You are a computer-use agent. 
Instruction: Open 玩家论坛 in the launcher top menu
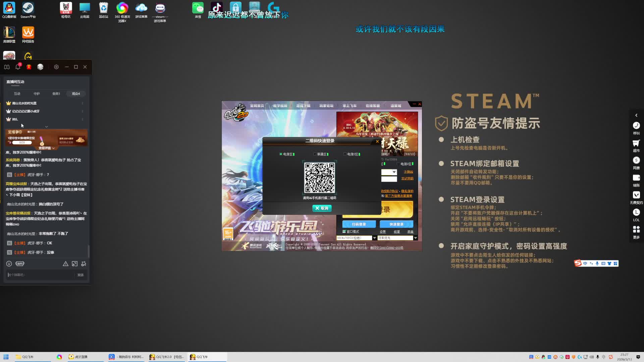(326, 106)
